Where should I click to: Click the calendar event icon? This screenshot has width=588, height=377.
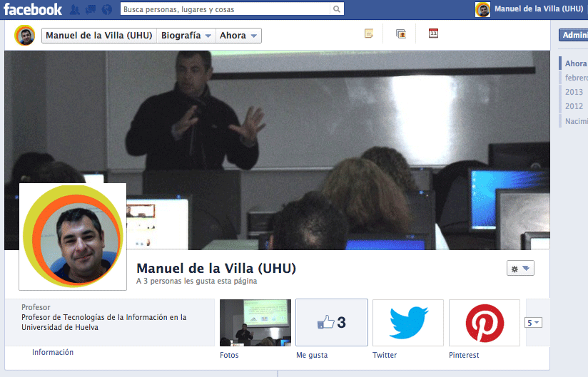click(x=433, y=33)
